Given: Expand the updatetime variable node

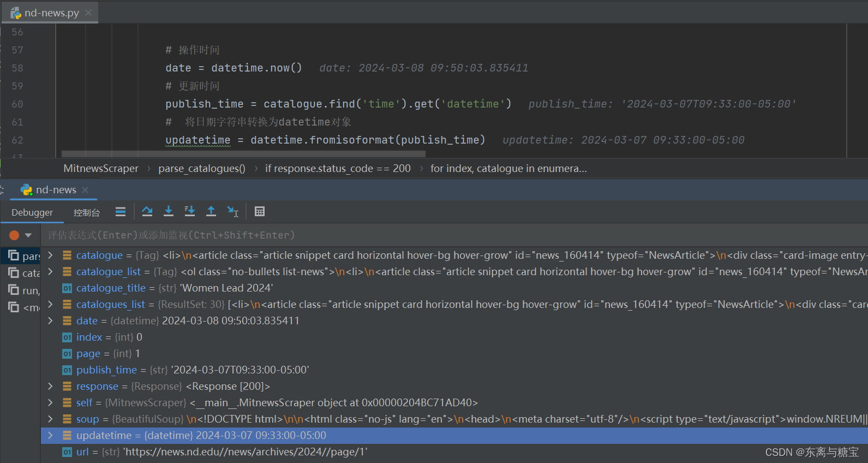Looking at the screenshot, I should click(50, 435).
